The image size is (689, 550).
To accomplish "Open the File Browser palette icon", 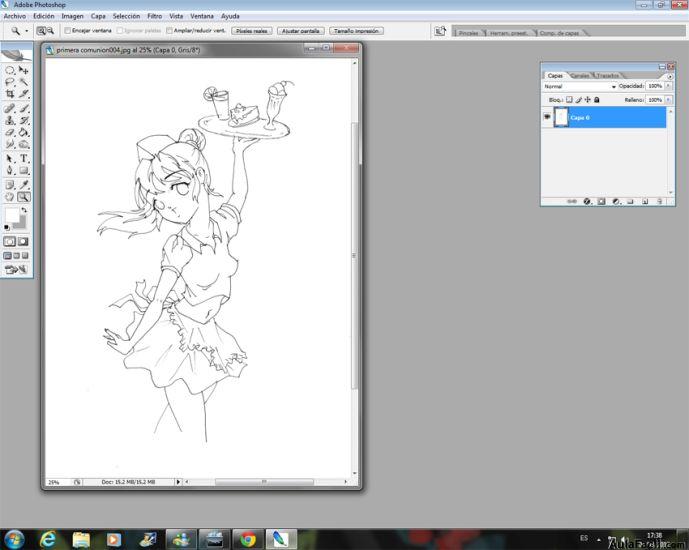I will tap(440, 31).
